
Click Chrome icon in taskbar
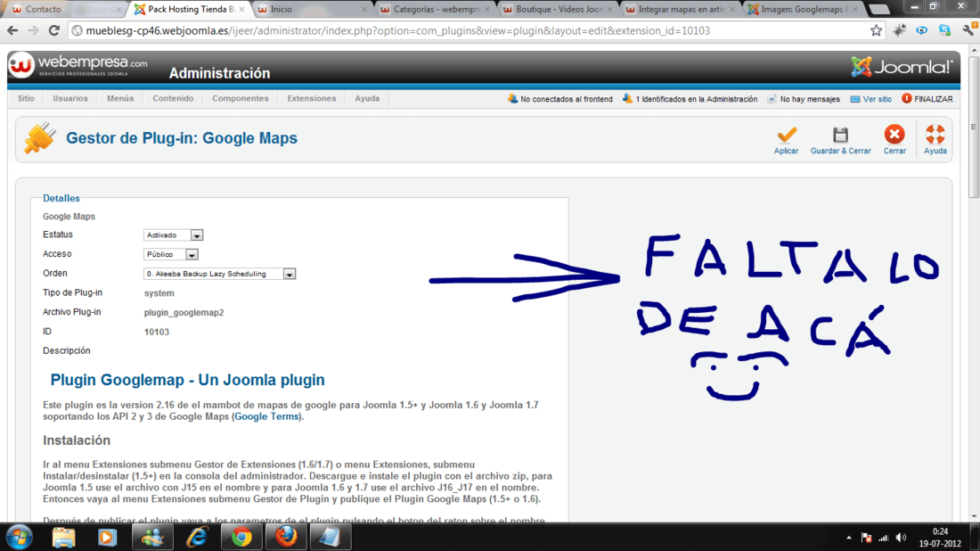[241, 538]
